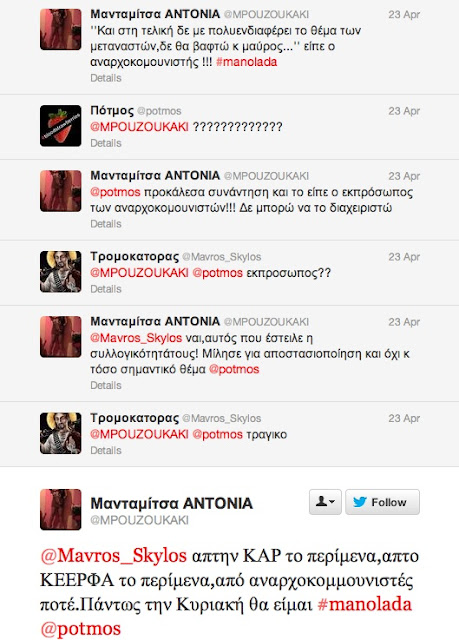459x640 pixels.
Task: Click the Τρομοκατορας avatar on the εκπροσωπος tweet
Action: point(60,272)
